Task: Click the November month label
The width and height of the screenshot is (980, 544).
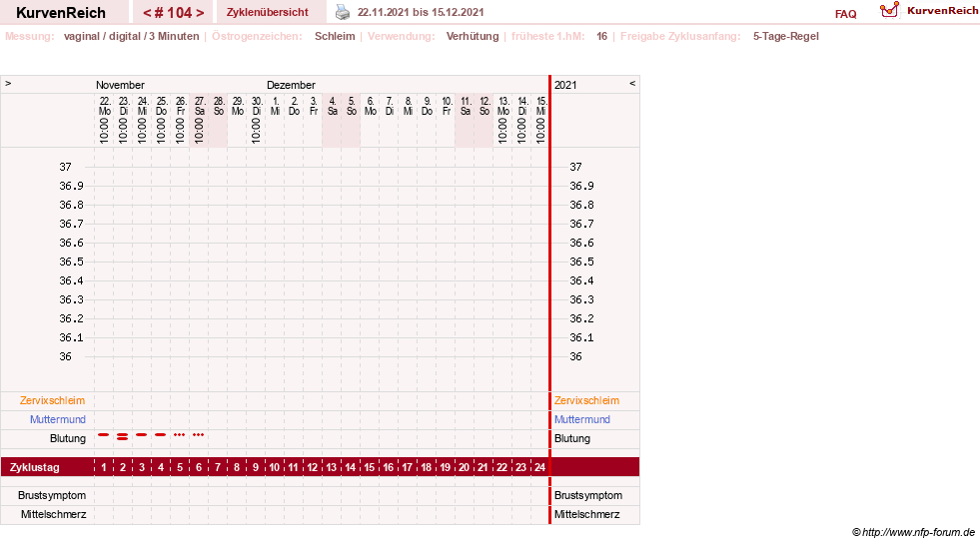Action: click(x=120, y=84)
